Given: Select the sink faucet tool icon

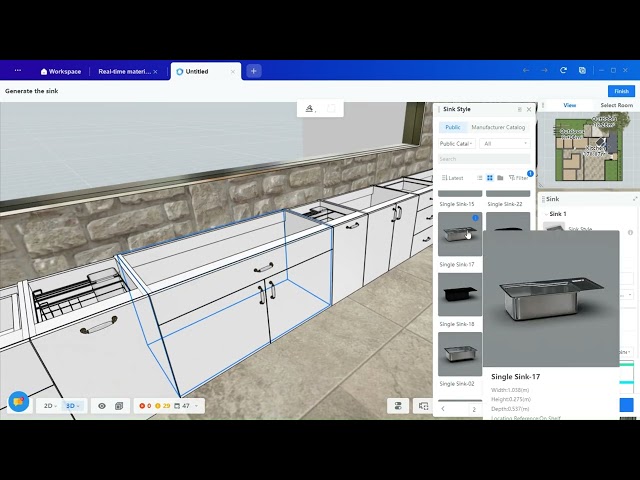Looking at the screenshot, I should click(309, 109).
